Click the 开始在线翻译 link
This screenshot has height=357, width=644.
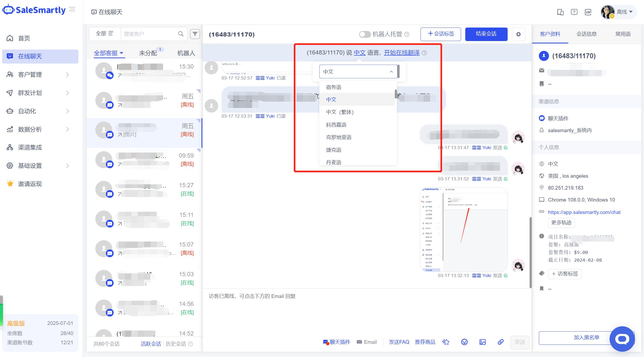tap(402, 53)
